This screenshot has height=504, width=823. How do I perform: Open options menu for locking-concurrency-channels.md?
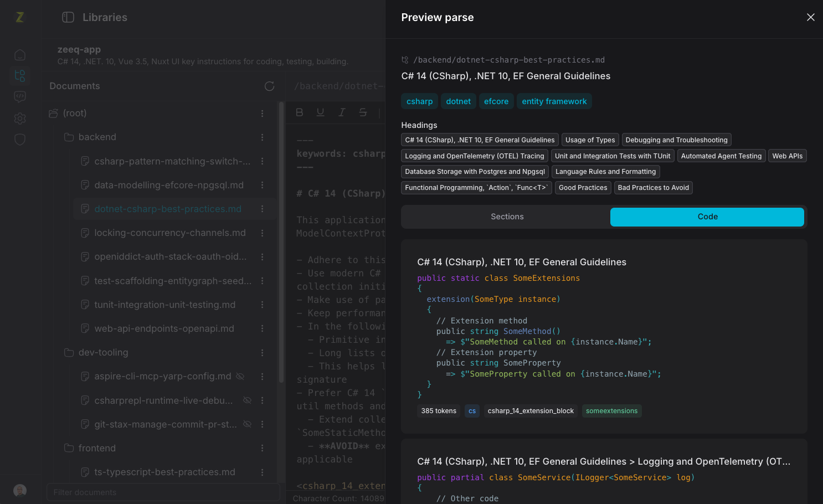point(263,233)
